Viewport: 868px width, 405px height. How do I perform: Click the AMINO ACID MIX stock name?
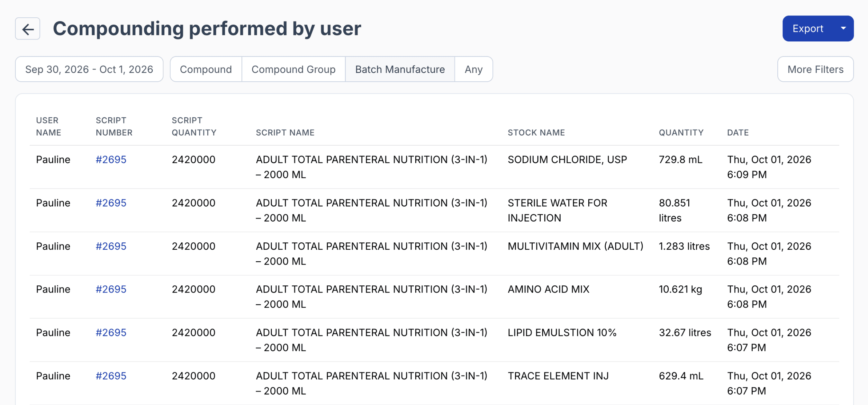pyautogui.click(x=548, y=289)
